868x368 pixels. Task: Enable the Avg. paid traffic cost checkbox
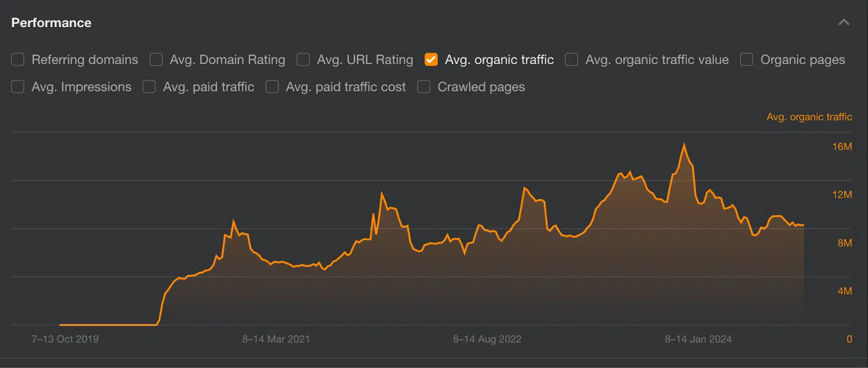272,87
